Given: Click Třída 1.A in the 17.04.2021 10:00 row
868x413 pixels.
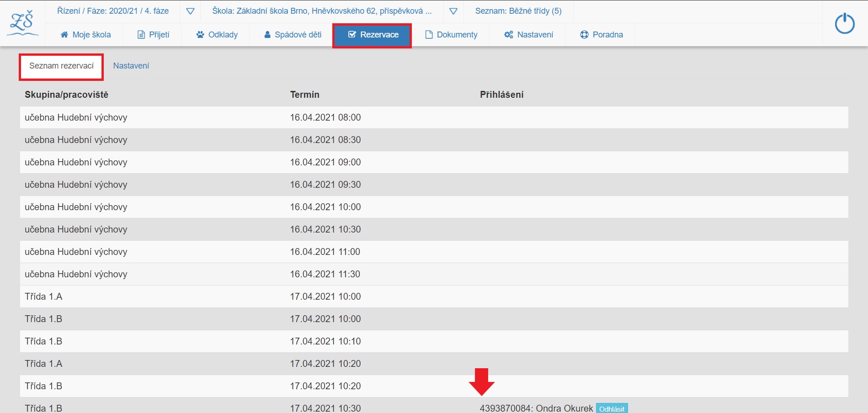Looking at the screenshot, I should [x=43, y=297].
